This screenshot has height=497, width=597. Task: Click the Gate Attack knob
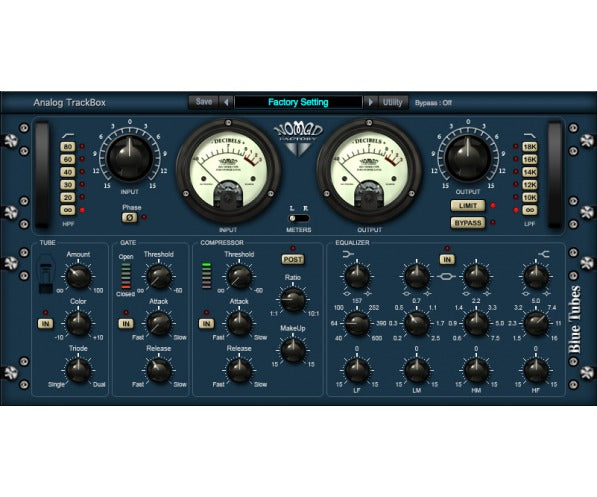click(159, 323)
